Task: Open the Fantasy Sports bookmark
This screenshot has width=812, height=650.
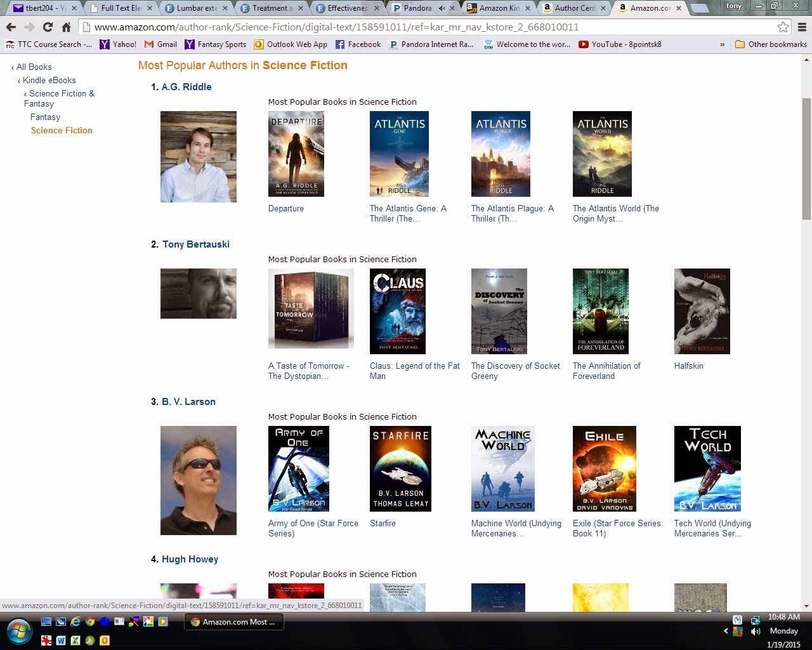Action: [216, 44]
